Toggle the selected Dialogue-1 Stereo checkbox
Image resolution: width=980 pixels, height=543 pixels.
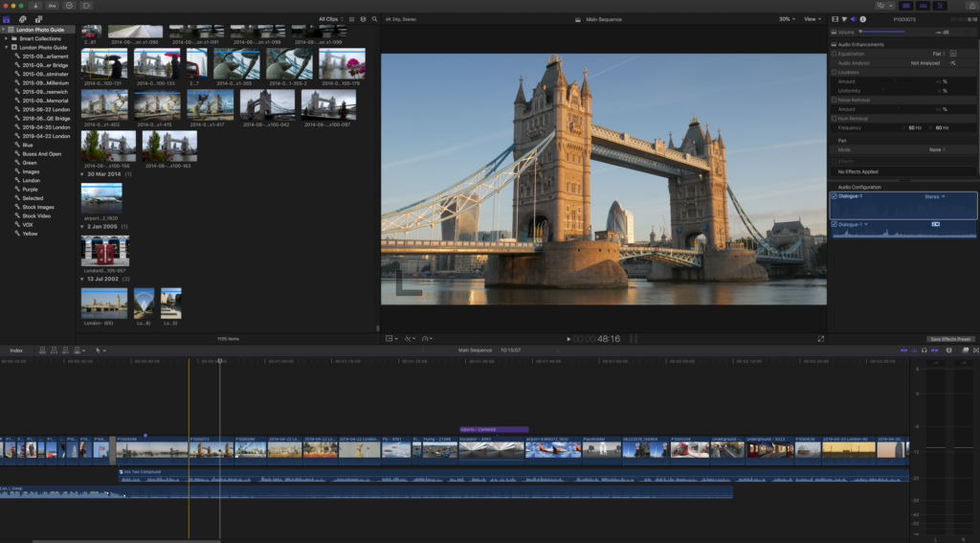click(x=834, y=196)
